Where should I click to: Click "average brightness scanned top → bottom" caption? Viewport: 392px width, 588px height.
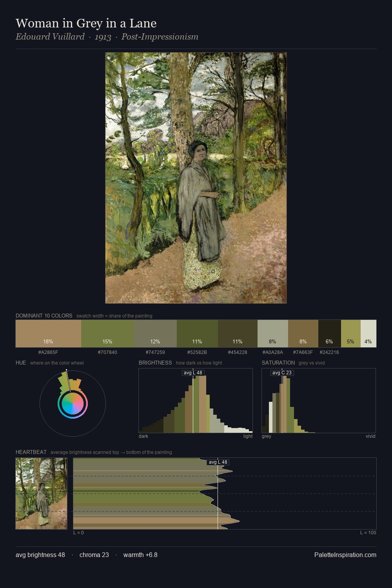point(111,452)
